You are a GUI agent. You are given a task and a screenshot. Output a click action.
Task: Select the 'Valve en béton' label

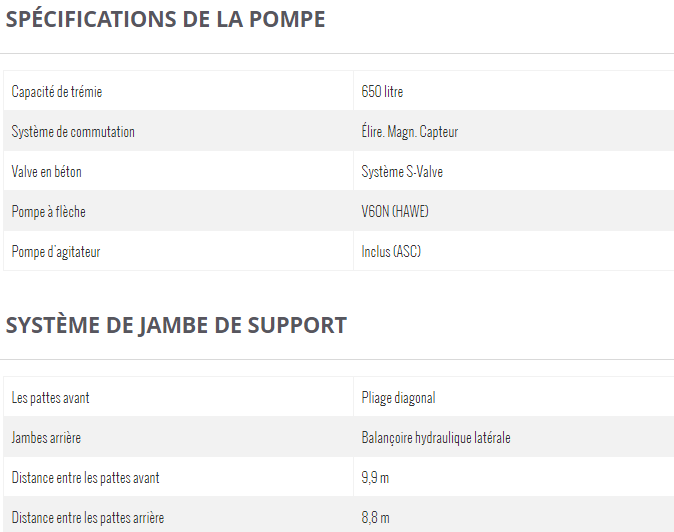[x=46, y=171]
